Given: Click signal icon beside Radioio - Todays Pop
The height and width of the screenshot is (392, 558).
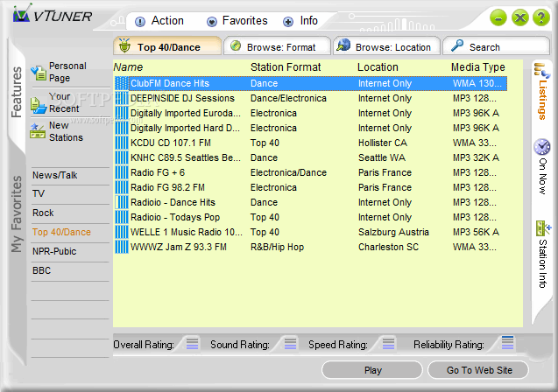Looking at the screenshot, I should click(122, 217).
